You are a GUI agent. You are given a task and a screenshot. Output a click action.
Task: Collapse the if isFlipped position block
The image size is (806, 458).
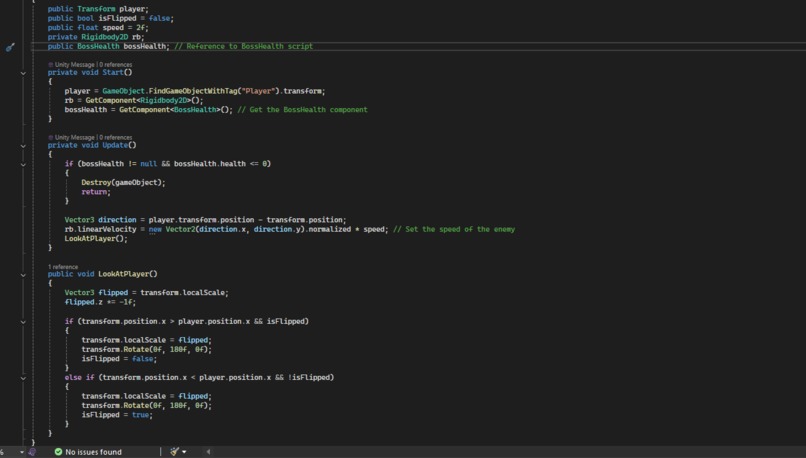coord(23,322)
